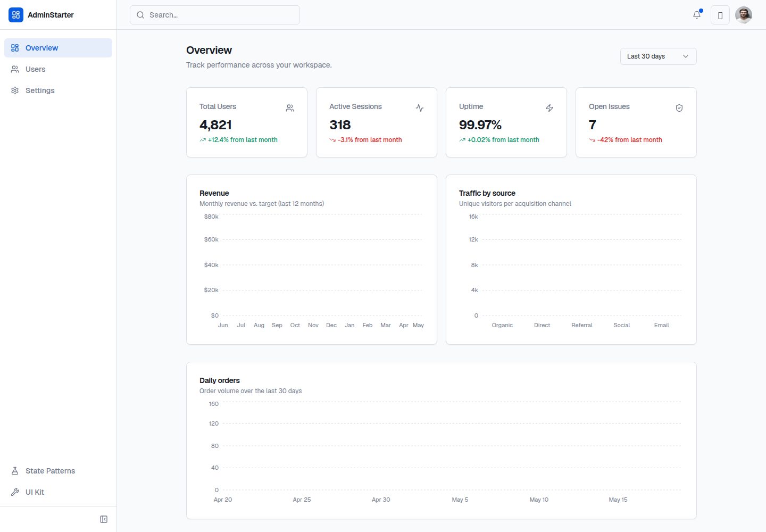Click the 318 Active Sessions value

[x=340, y=125]
